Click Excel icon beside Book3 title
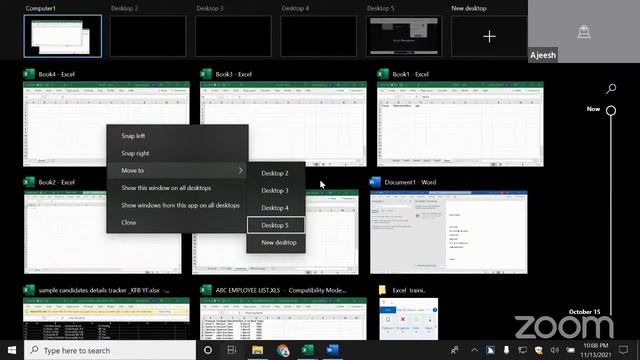The width and height of the screenshot is (640, 360). pos(206,74)
